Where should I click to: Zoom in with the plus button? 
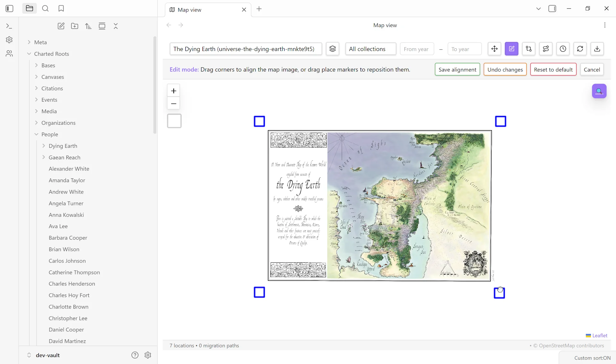pos(174,91)
